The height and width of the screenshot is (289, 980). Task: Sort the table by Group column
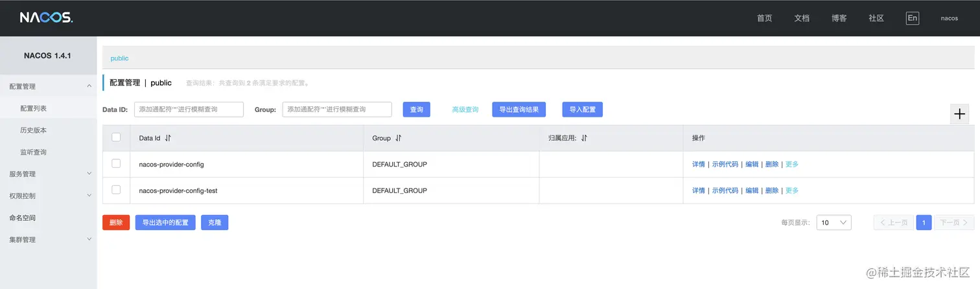tap(399, 138)
